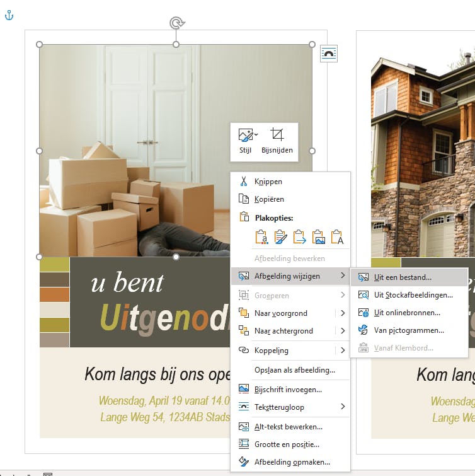Choose Uit Stockafbeeldingen... in submenu
475x476 pixels.
[409, 295]
